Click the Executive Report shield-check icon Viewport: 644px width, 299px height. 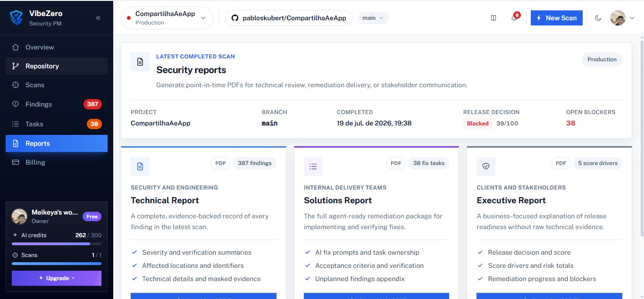pos(486,166)
